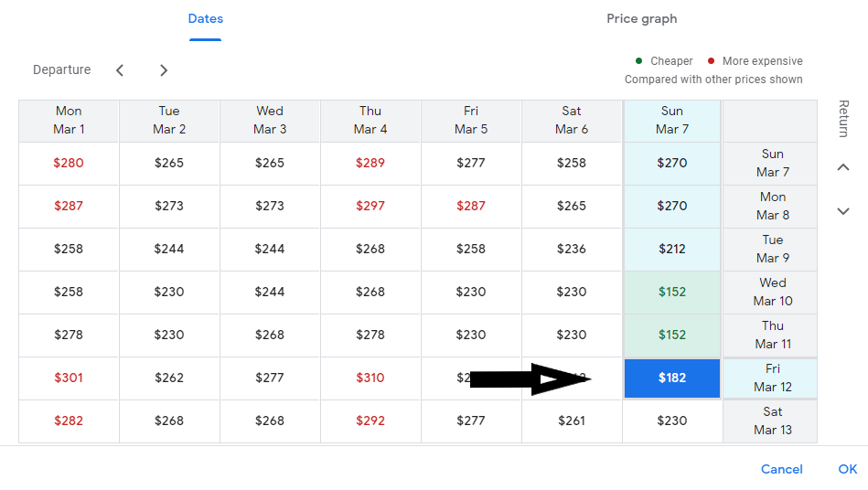Go to previous departure dates arrow
This screenshot has height=490, width=868.
point(120,70)
